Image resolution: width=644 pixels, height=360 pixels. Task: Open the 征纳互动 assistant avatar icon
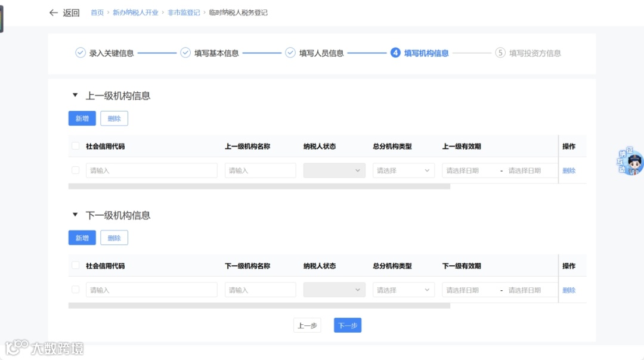[630, 162]
